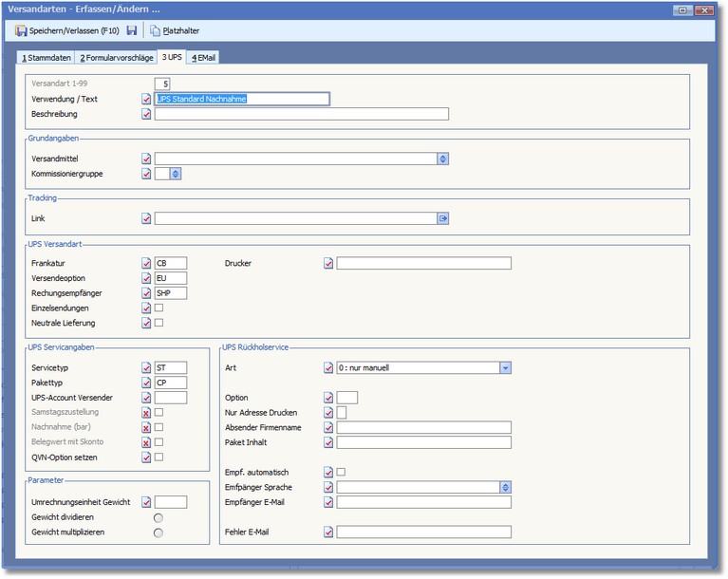The height and width of the screenshot is (579, 728).
Task: Click the red check icon next to Frankatur
Action: [146, 263]
